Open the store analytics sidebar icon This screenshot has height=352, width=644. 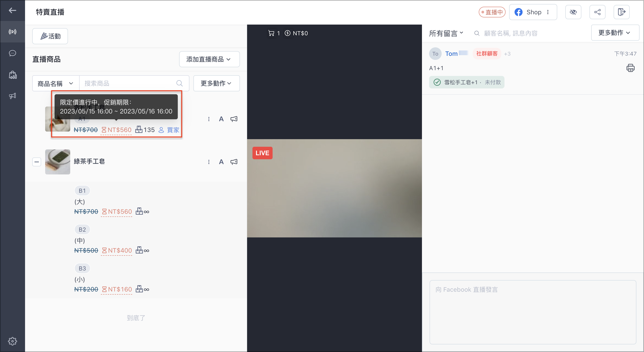tap(13, 75)
